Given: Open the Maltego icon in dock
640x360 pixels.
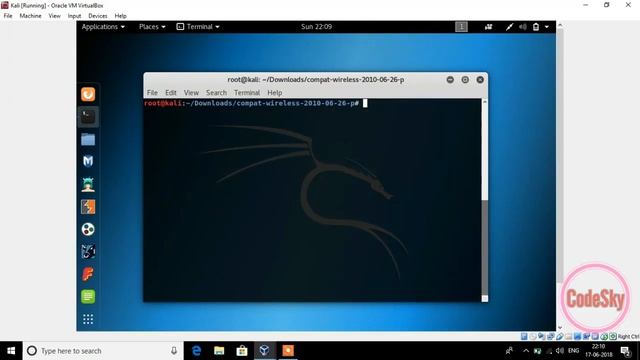Looking at the screenshot, I should pos(88,229).
